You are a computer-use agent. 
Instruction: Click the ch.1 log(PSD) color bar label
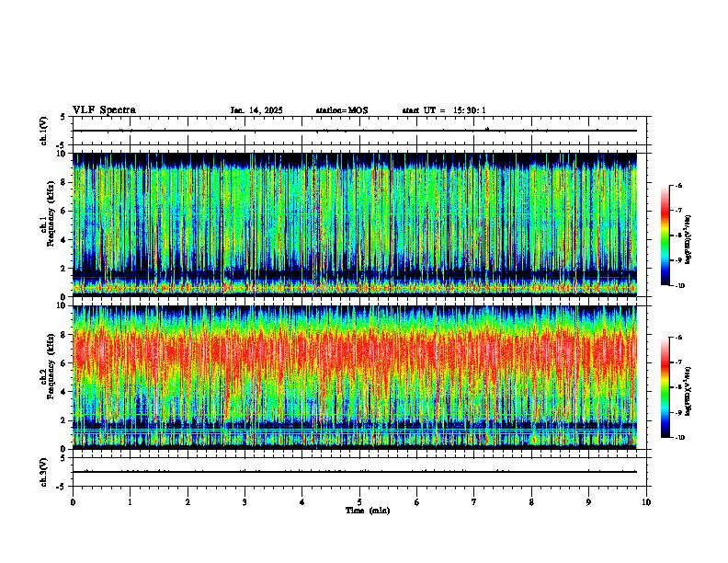pos(688,240)
